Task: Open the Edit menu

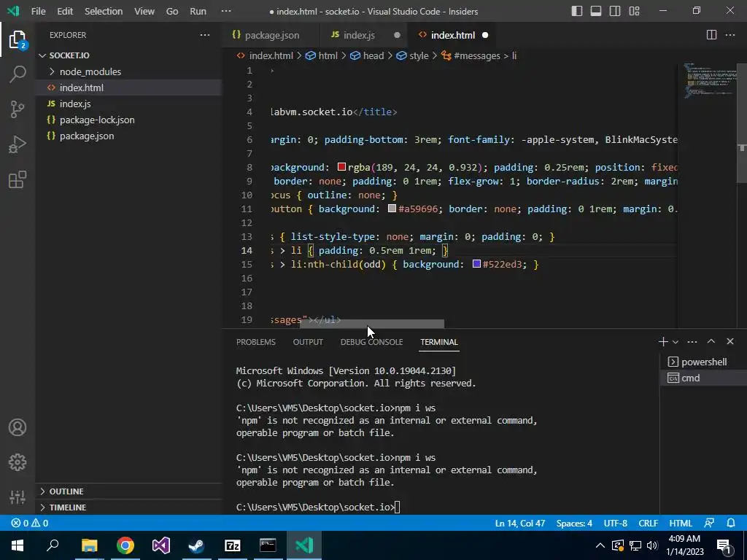Action: pyautogui.click(x=65, y=11)
